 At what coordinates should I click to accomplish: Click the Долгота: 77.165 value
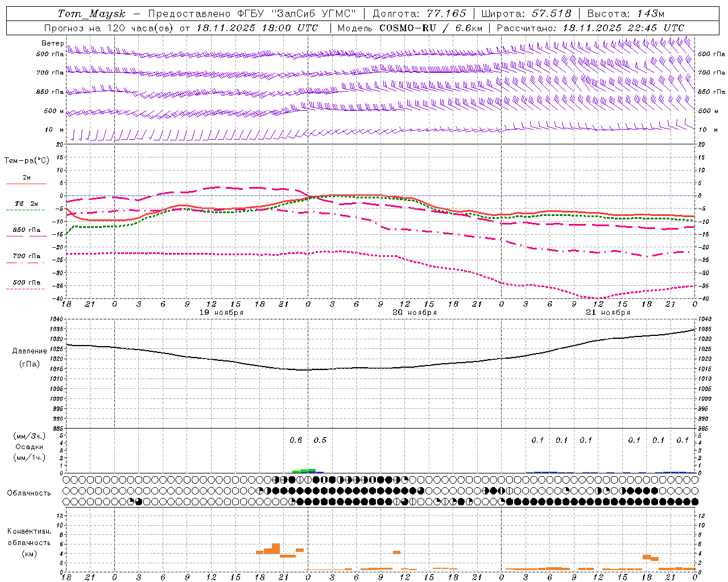[x=419, y=14]
